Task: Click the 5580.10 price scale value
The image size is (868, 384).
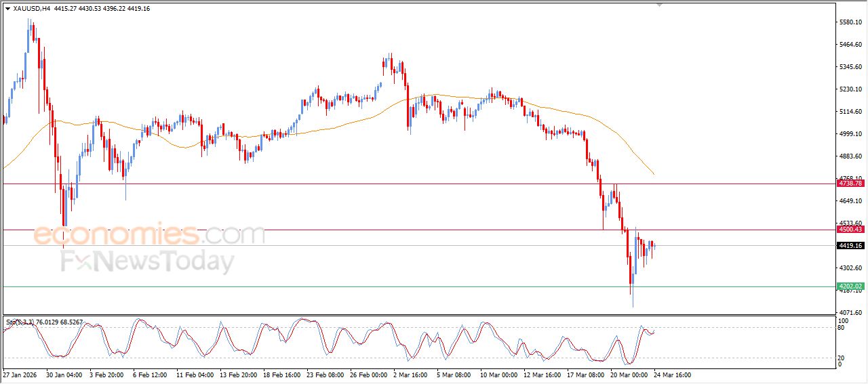Action: 850,22
